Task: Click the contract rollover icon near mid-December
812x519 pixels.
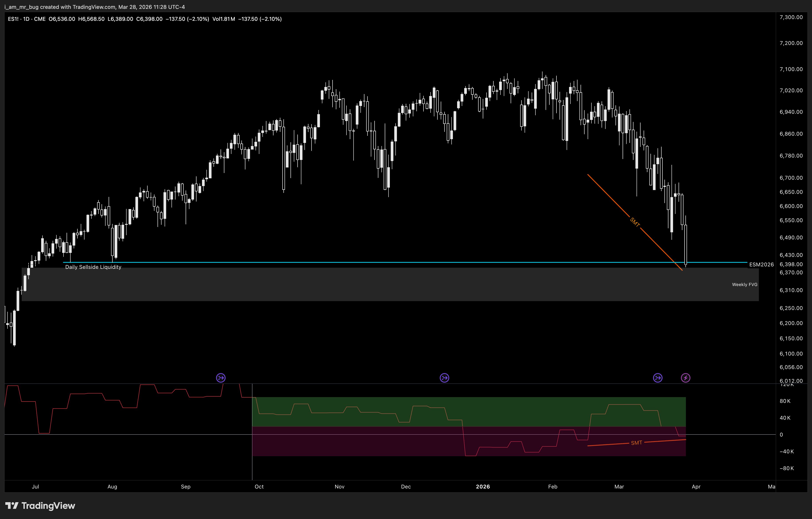Action: point(444,378)
